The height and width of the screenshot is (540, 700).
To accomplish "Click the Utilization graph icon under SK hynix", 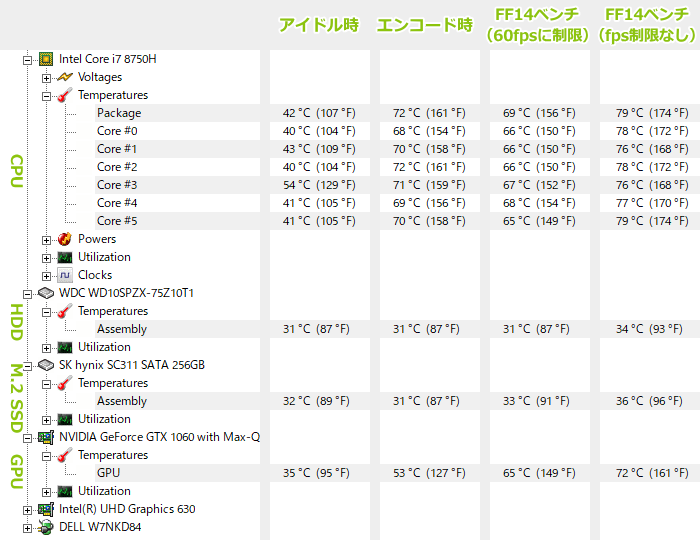I will click(65, 419).
